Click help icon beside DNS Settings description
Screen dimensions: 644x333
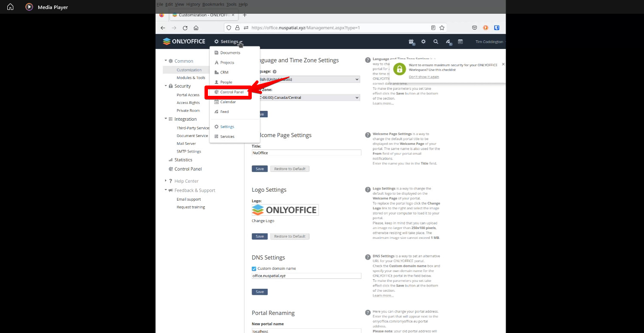pyautogui.click(x=368, y=257)
